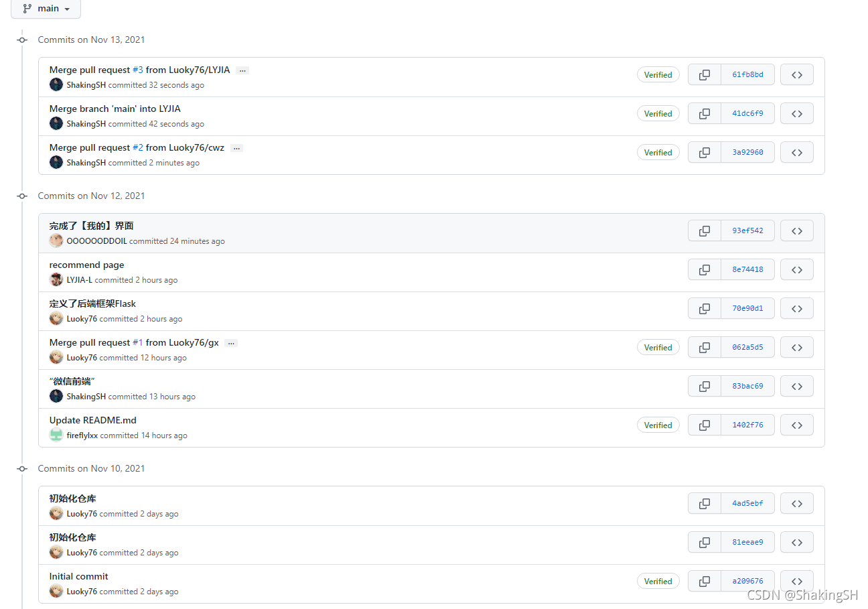Screen dimensions: 868x609
Task: Open the main branch dropdown
Action: (x=46, y=9)
